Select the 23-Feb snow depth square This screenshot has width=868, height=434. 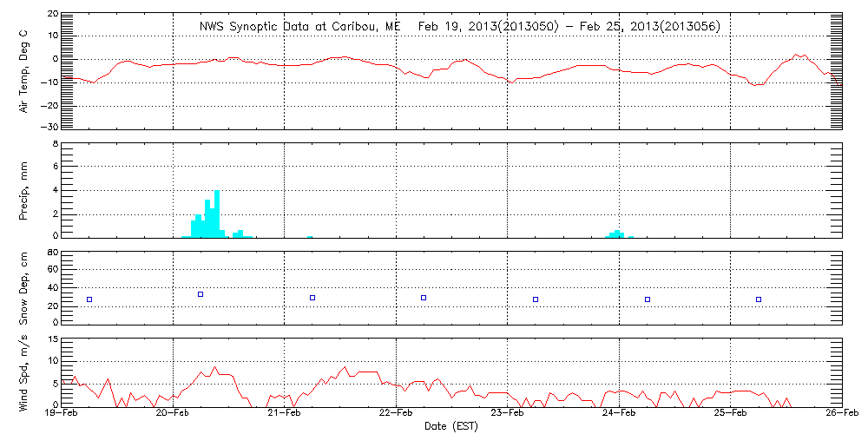click(536, 299)
